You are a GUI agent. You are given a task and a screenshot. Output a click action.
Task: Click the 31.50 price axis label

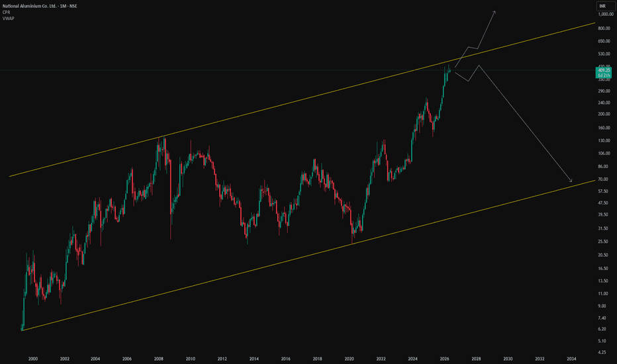tap(603, 228)
